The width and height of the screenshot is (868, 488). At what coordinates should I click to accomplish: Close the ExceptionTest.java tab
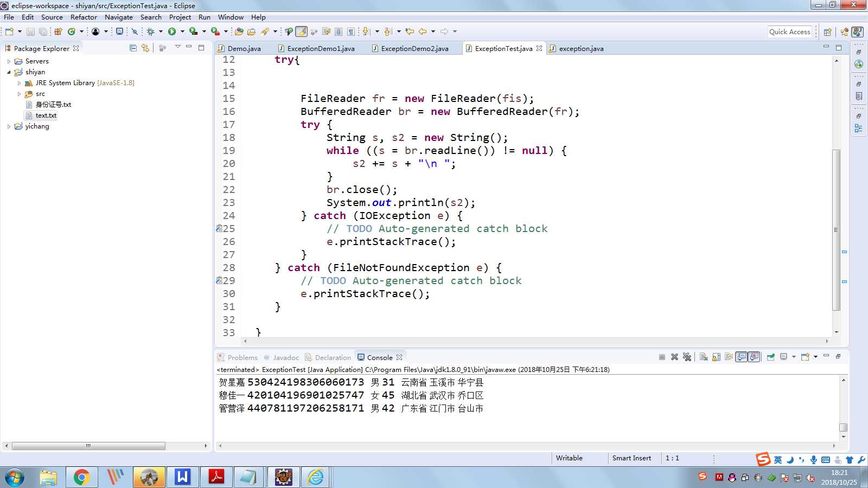click(539, 48)
